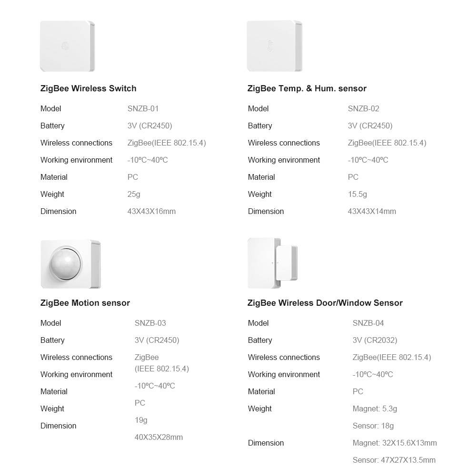Select the ZigBee Motion sensor heading
This screenshot has height=476, width=476.
click(85, 303)
